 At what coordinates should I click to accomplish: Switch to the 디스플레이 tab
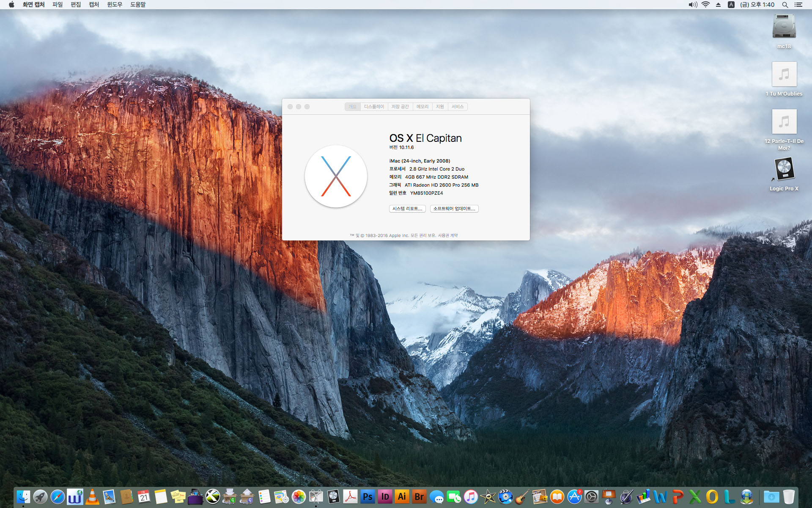pyautogui.click(x=374, y=107)
